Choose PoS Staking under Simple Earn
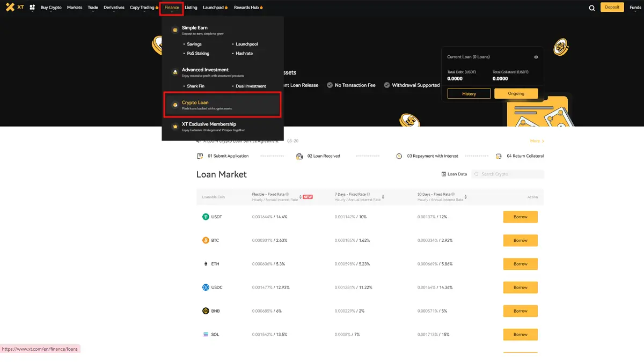The width and height of the screenshot is (644, 362). click(x=198, y=54)
